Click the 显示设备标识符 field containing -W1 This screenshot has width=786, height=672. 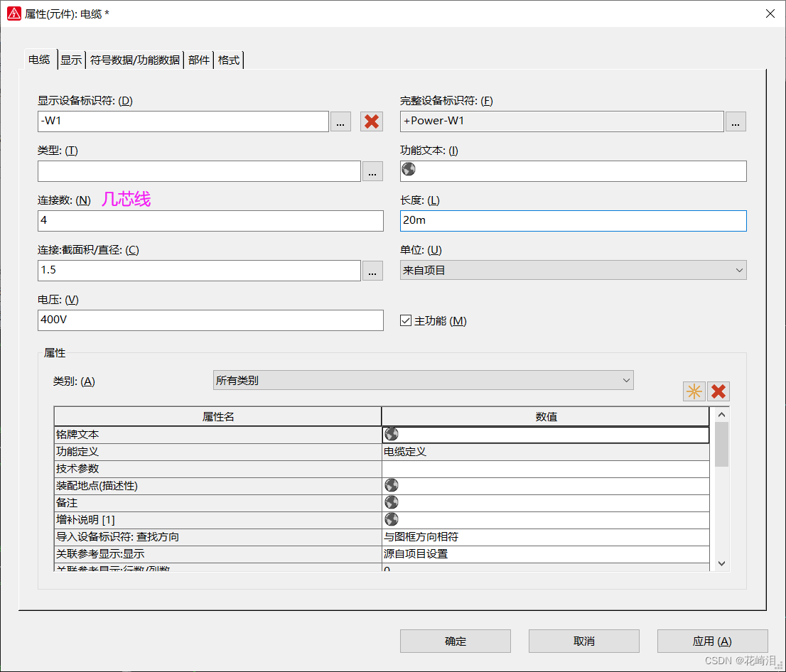coord(183,121)
